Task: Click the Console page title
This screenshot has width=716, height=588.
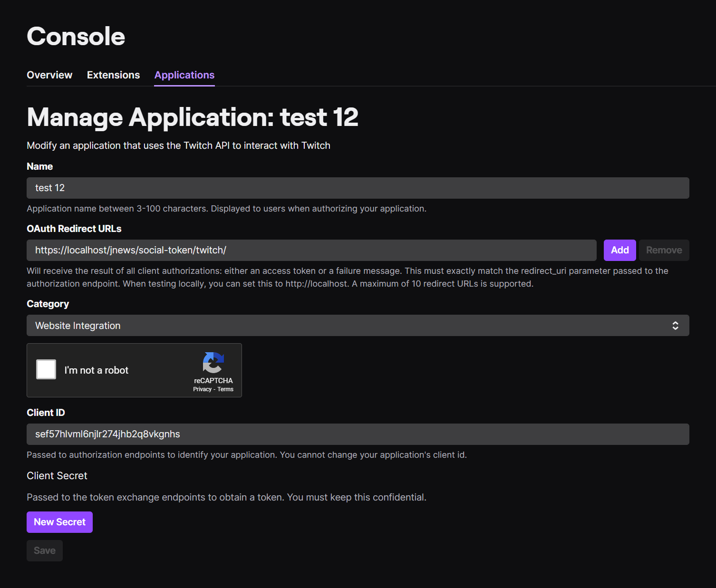Action: [x=76, y=37]
